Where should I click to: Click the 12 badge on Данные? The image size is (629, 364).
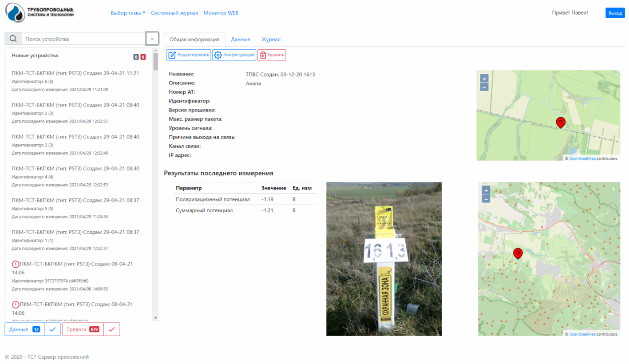click(36, 329)
